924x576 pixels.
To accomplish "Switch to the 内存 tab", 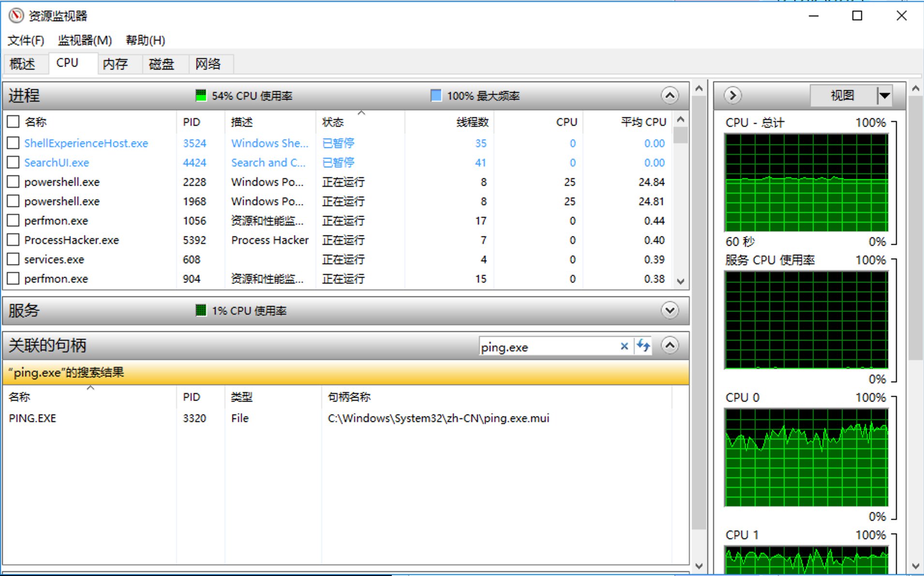I will [x=115, y=64].
